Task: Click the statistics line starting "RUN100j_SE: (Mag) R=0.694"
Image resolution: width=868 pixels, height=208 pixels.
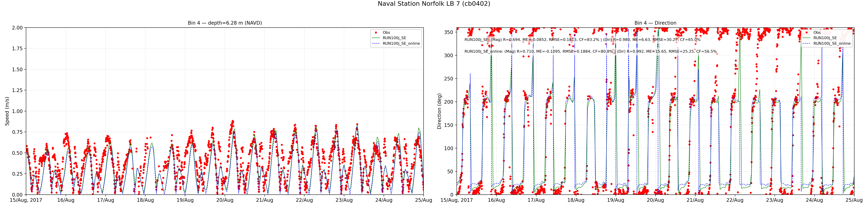Action: 582,40
